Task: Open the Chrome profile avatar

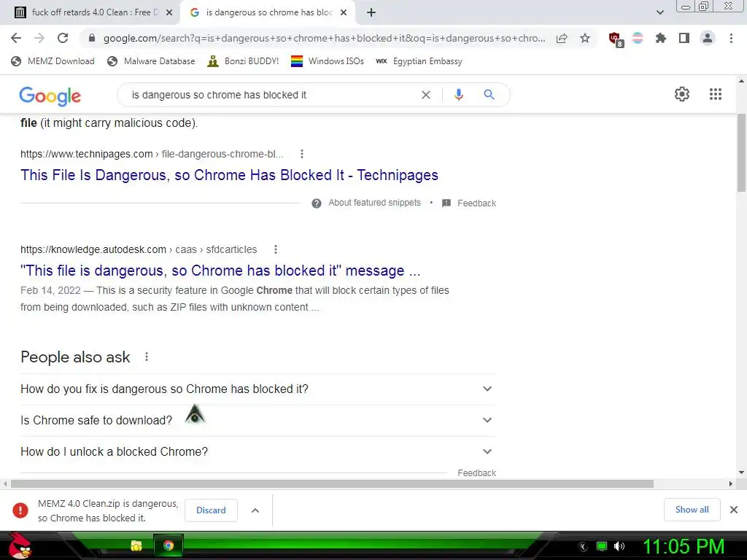Action: (708, 38)
